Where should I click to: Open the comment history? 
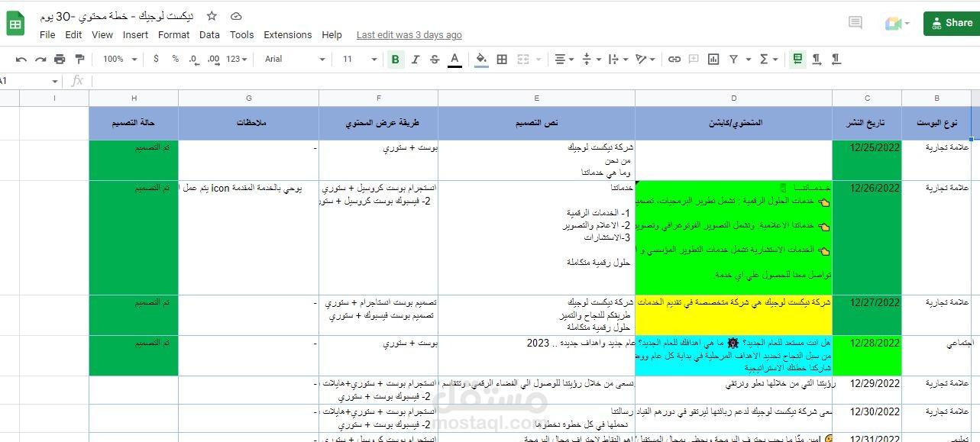[855, 23]
